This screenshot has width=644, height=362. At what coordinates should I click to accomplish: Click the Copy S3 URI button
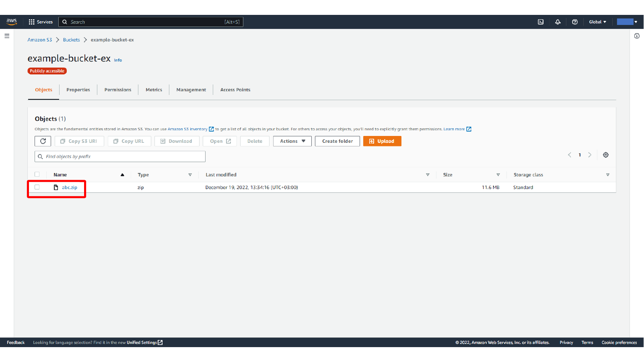point(79,141)
